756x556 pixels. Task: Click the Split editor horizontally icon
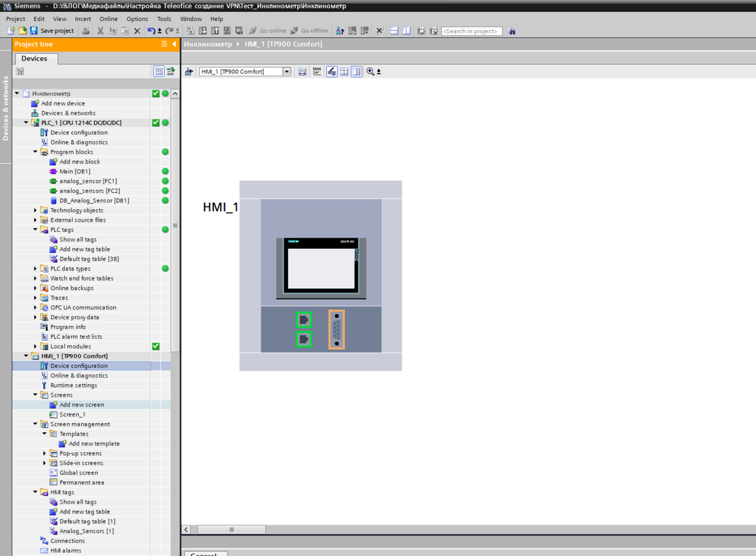[x=394, y=30]
